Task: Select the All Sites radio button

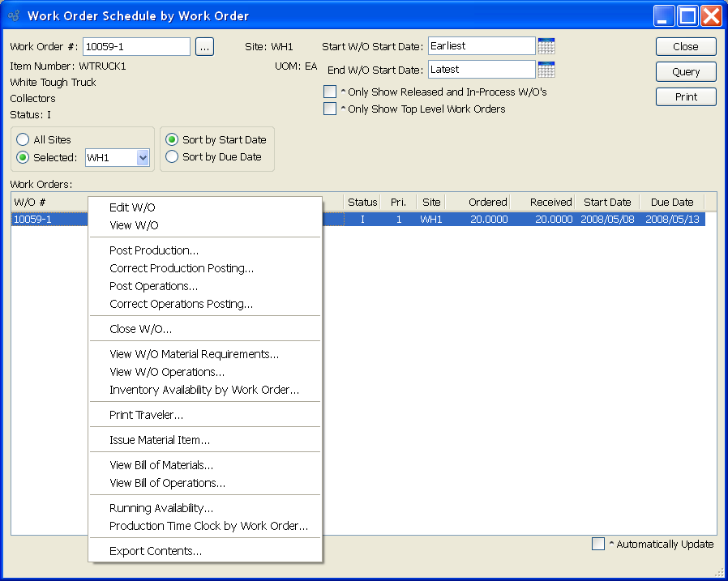Action: [x=24, y=140]
